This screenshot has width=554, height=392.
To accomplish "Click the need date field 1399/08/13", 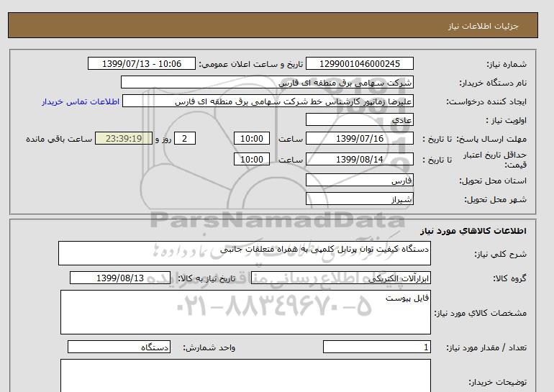I will [120, 278].
